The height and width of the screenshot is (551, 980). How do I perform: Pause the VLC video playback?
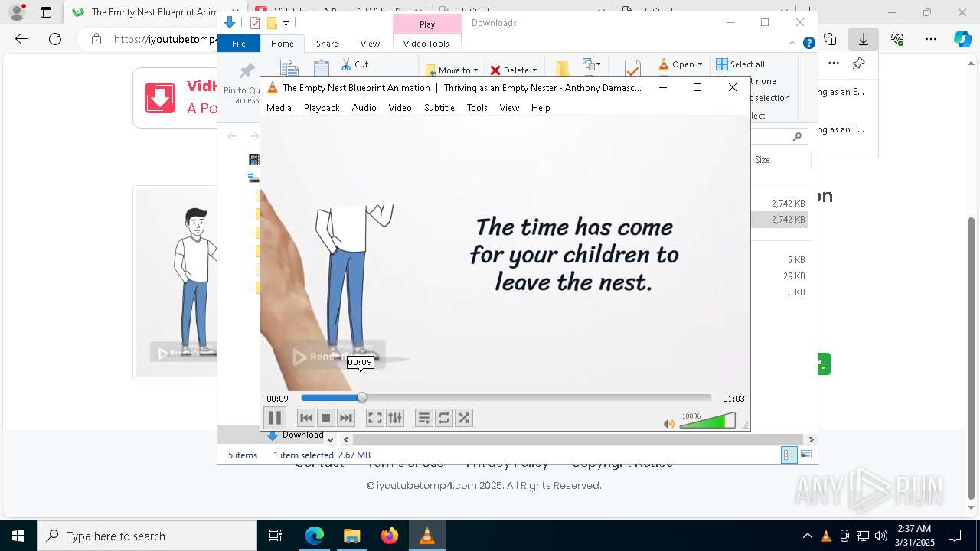(x=274, y=418)
